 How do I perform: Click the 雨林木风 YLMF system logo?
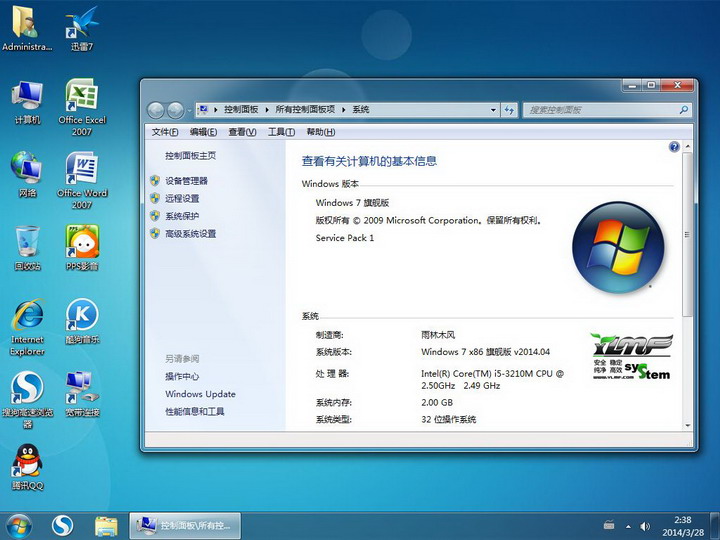coord(632,356)
